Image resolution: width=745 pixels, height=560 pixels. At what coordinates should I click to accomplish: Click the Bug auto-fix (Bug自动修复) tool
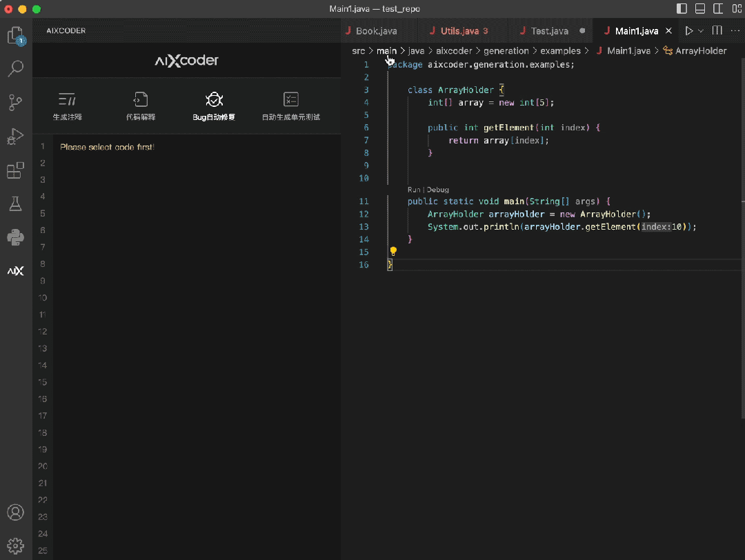click(x=214, y=106)
